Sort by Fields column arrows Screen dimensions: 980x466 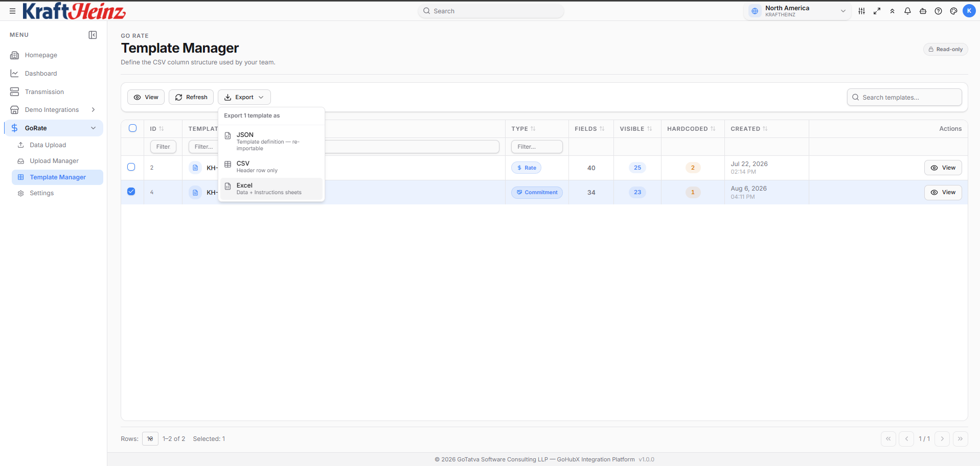[x=602, y=129]
